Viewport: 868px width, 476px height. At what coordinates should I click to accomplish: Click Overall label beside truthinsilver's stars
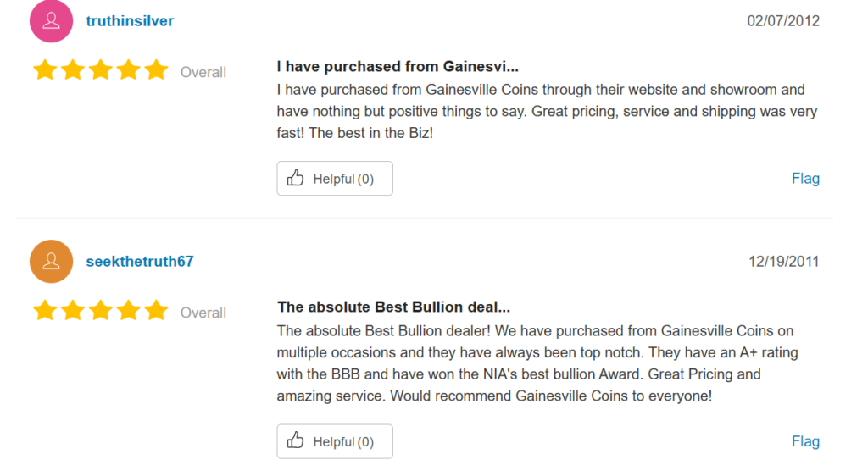203,73
